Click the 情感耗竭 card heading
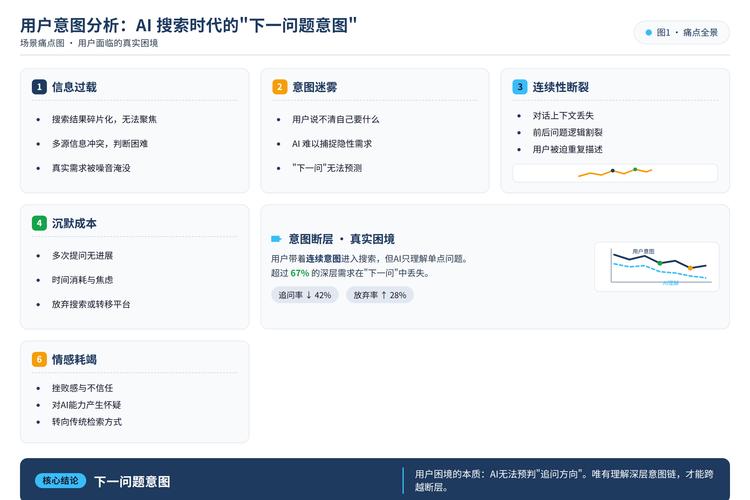Image resolution: width=750 pixels, height=500 pixels. point(74,359)
